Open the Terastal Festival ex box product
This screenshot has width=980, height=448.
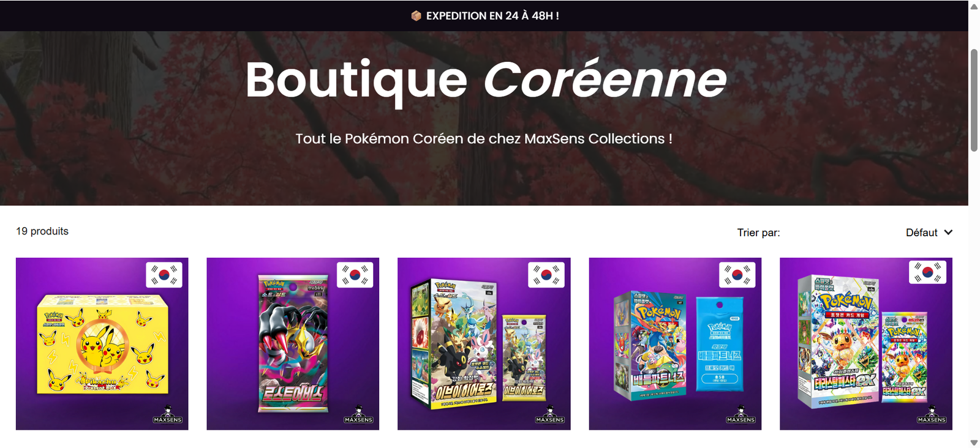pyautogui.click(x=866, y=344)
